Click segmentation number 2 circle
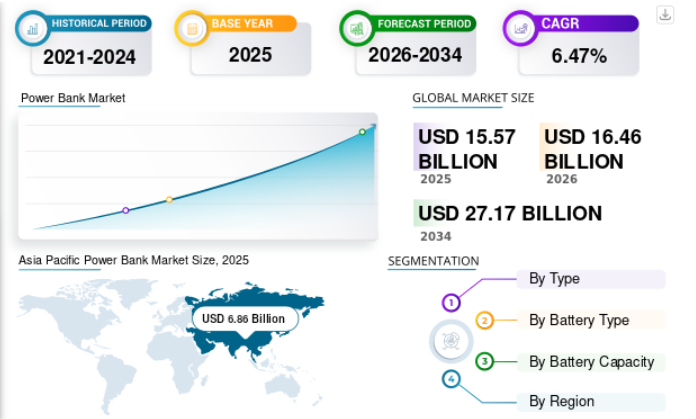The height and width of the screenshot is (419, 696). point(485,320)
